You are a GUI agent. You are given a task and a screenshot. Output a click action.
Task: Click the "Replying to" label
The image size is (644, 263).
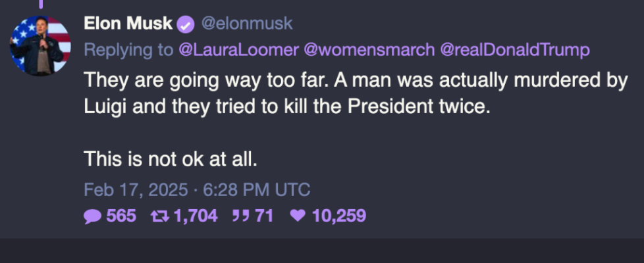128,51
